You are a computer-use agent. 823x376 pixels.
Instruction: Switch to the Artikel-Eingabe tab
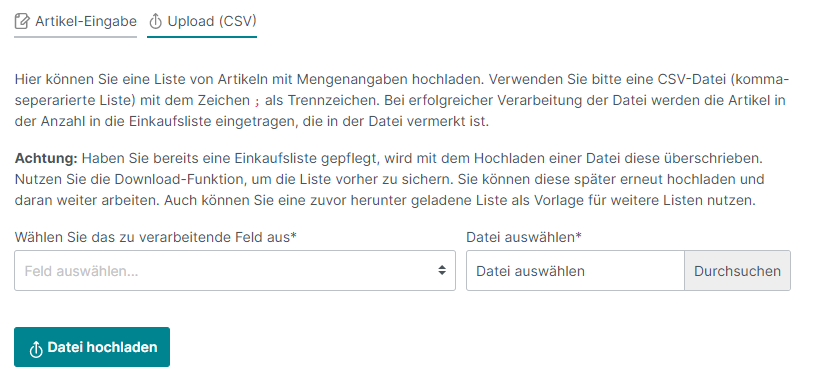click(x=76, y=22)
